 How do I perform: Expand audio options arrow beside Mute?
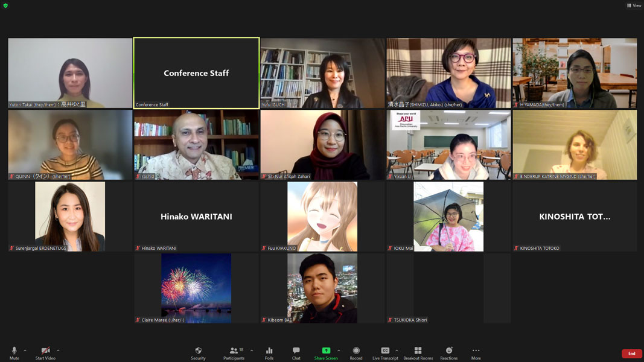pyautogui.click(x=25, y=351)
